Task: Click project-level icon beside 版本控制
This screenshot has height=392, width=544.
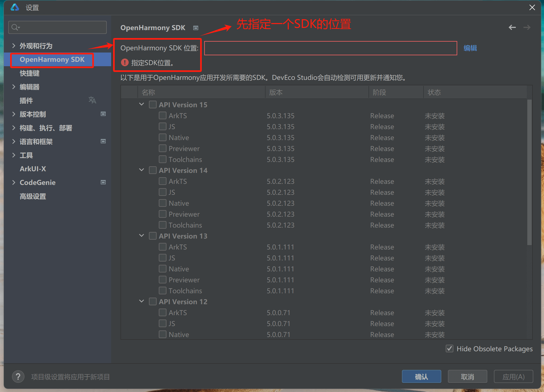Action: (x=103, y=114)
